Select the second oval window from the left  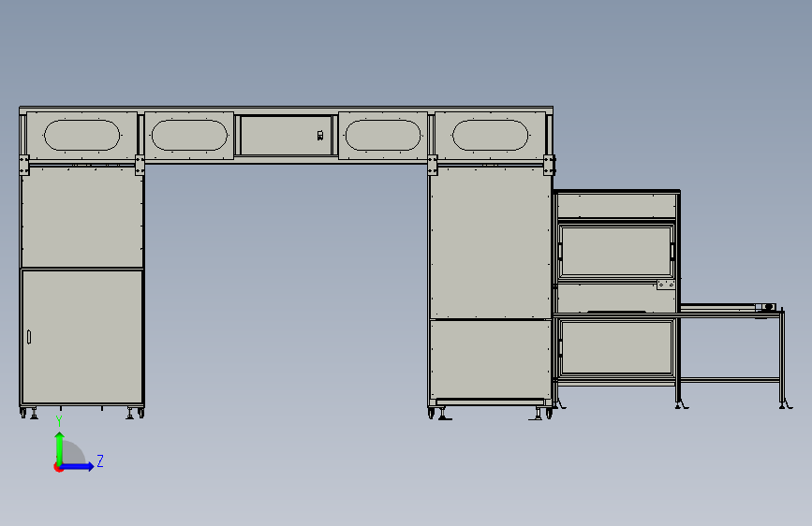tap(189, 136)
